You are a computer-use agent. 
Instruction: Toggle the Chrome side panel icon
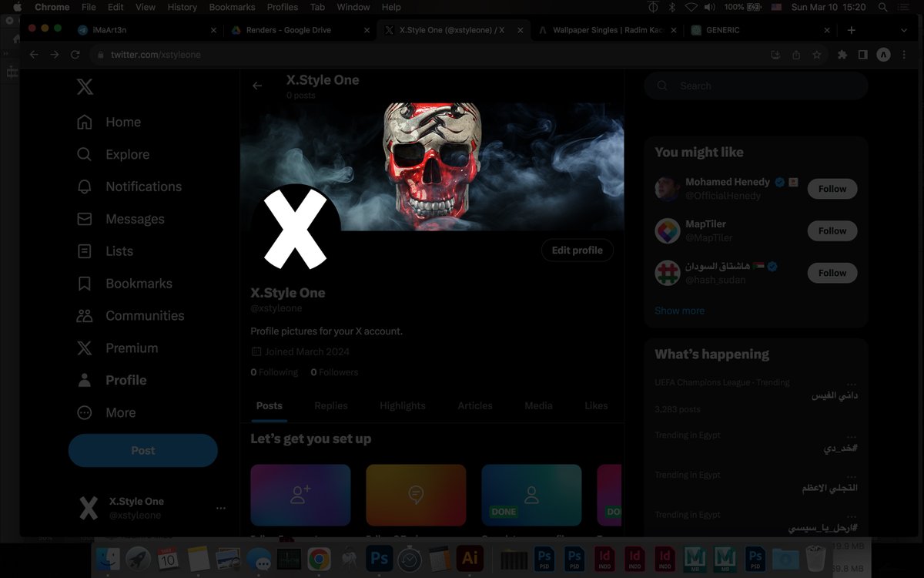pos(863,55)
